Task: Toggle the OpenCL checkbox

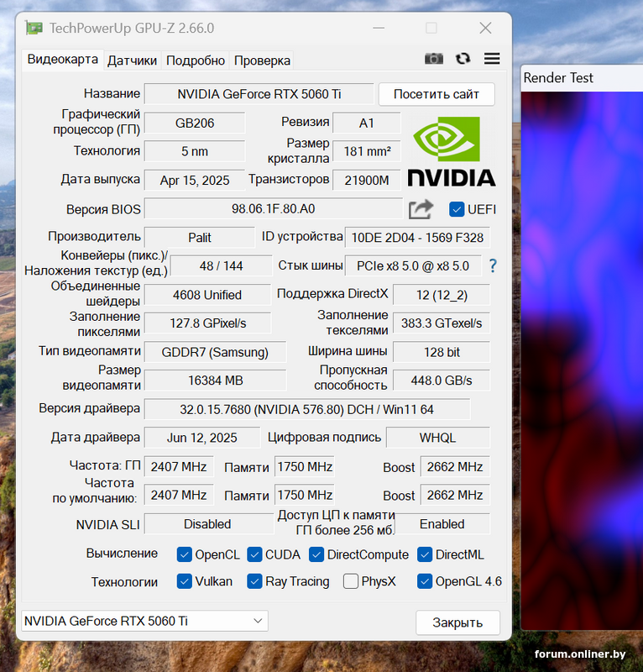Action: pyautogui.click(x=184, y=554)
